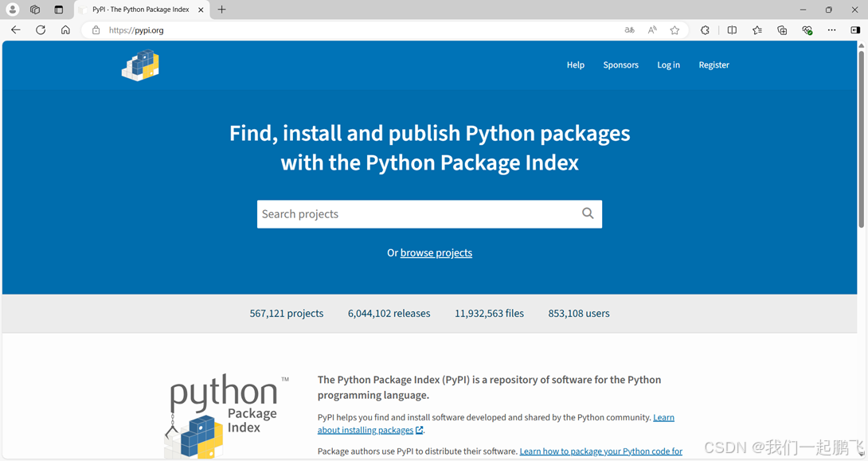
Task: Open browser essentials heart icon
Action: (807, 30)
